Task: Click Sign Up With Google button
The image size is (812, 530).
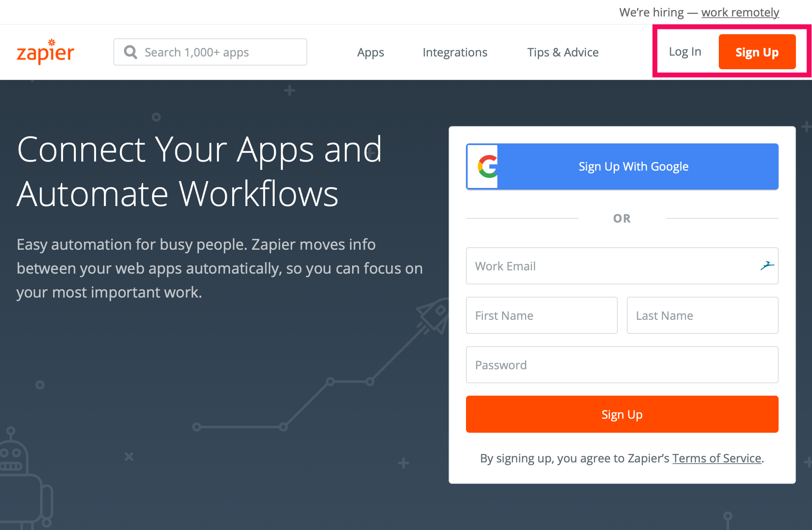Action: pyautogui.click(x=622, y=167)
